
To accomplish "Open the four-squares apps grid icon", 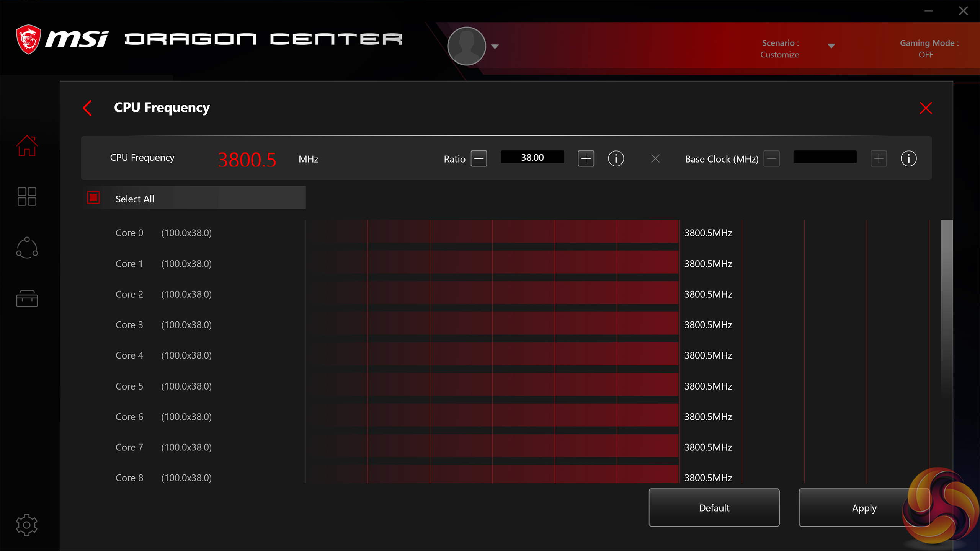I will click(x=27, y=196).
